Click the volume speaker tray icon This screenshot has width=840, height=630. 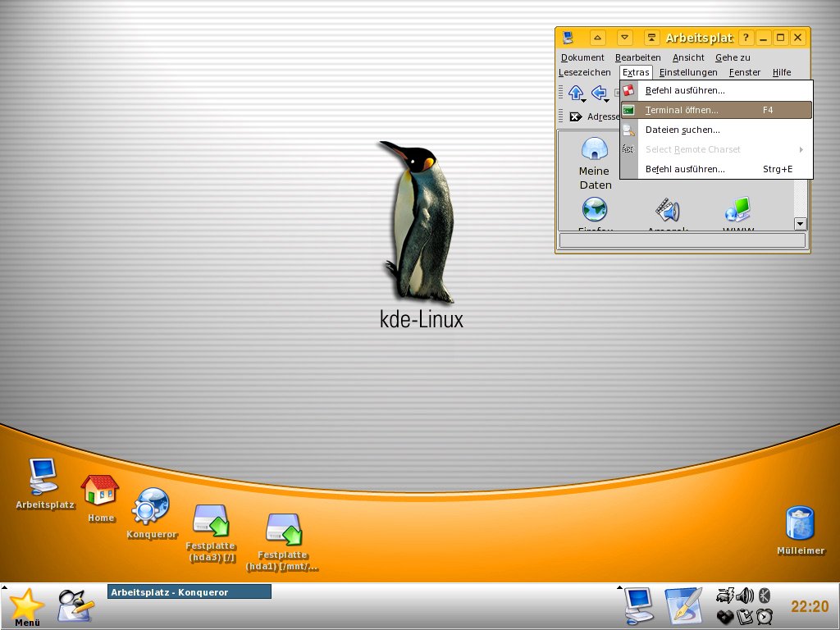tap(745, 596)
